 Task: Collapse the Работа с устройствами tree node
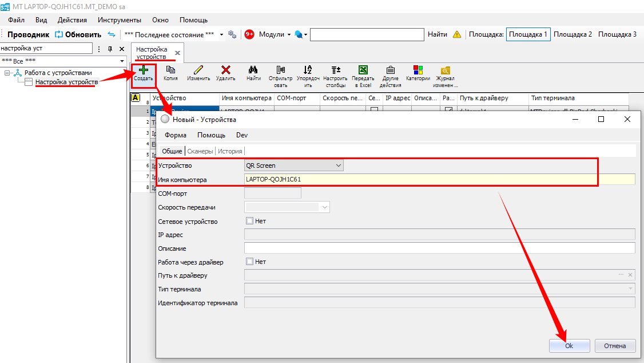(7, 73)
